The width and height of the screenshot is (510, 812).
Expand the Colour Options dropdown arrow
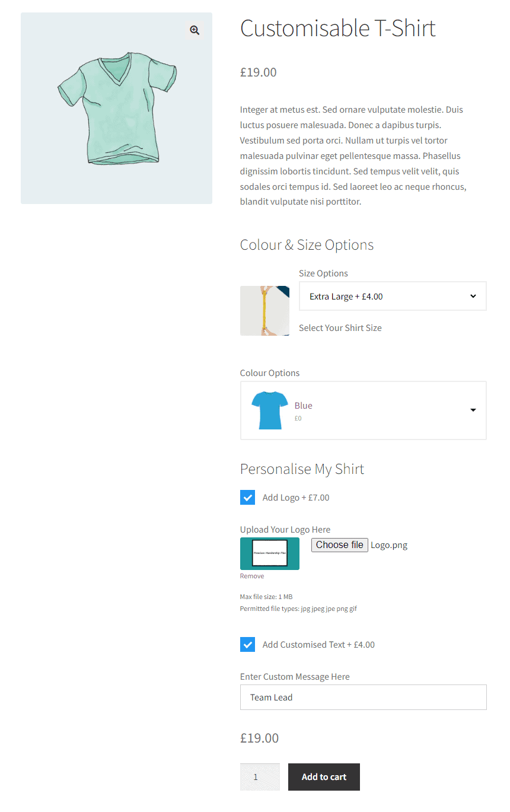473,410
